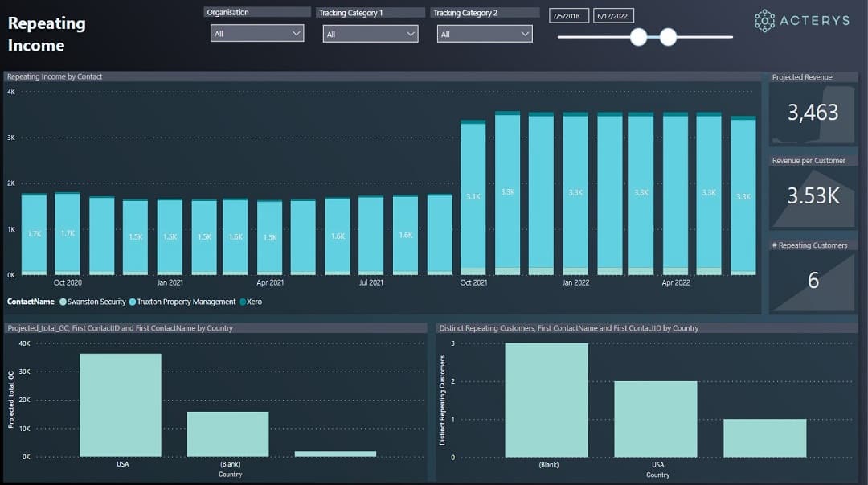Select the Projected Revenue card 3,463
Image resolution: width=868 pixels, height=485 pixels.
(813, 113)
